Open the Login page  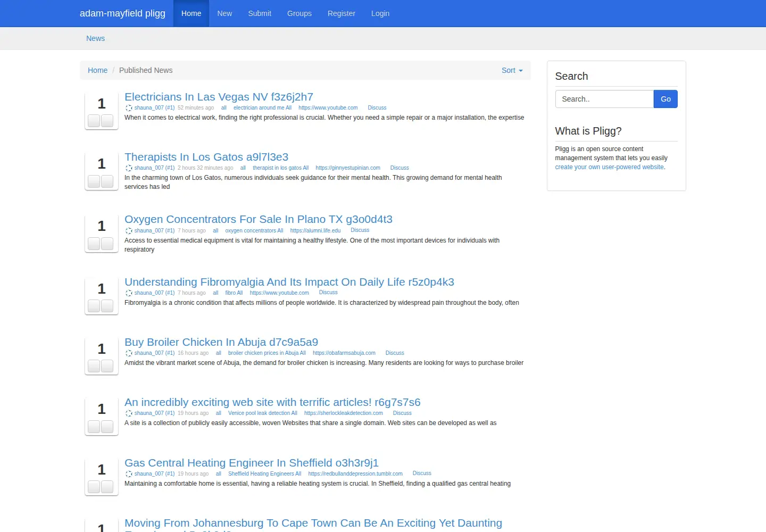point(380,13)
